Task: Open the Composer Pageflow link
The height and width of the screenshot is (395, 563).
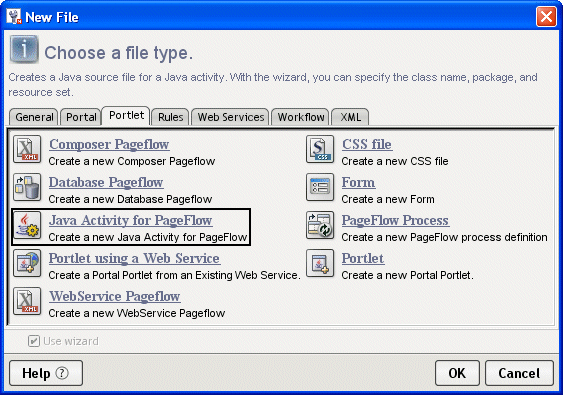Action: pyautogui.click(x=109, y=144)
